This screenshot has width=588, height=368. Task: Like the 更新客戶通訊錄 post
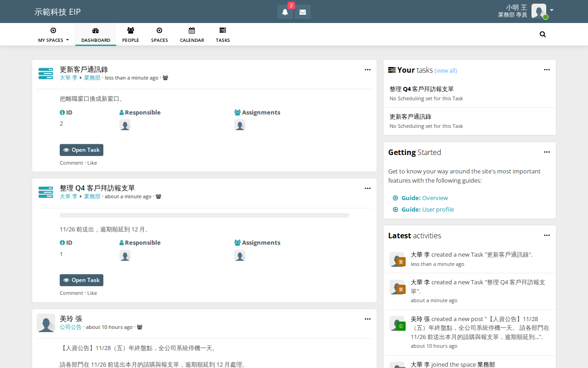[92, 163]
